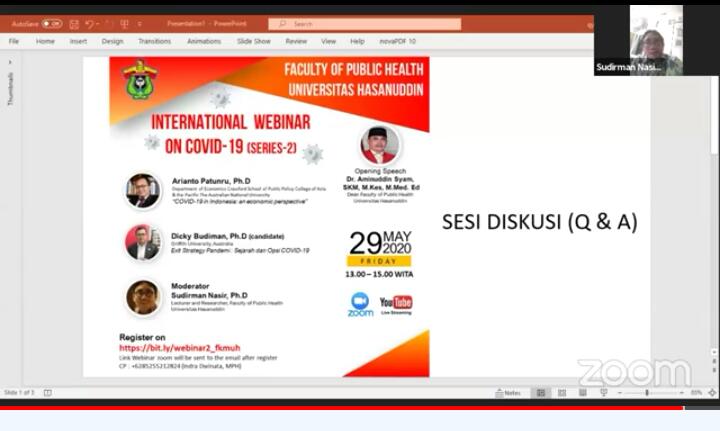Click the accessibility icon beside slide count
720x431 pixels.
[47, 393]
